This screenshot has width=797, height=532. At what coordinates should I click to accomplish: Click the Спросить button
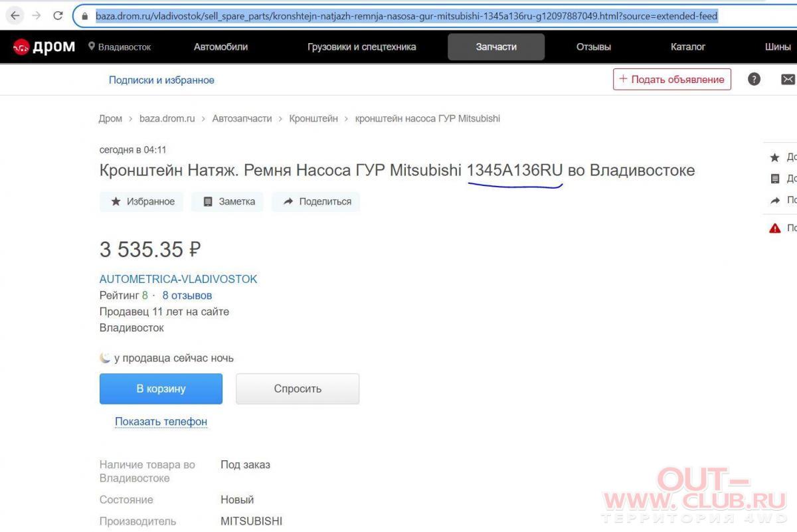coord(298,389)
